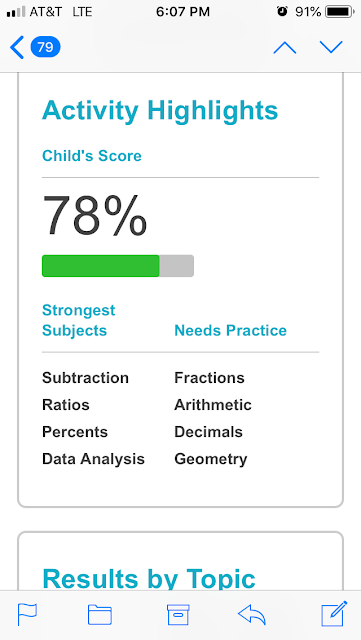361x640 pixels.
Task: Open the Results by Topic section
Action: tap(149, 578)
